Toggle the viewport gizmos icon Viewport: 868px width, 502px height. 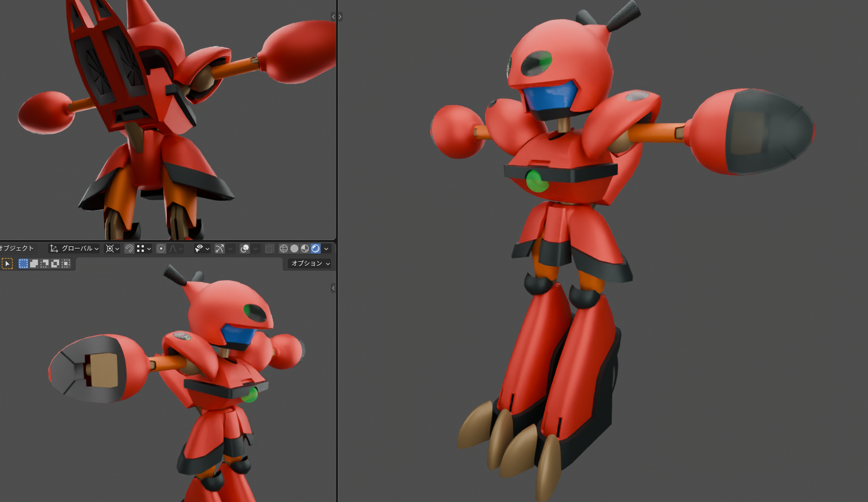coord(220,248)
